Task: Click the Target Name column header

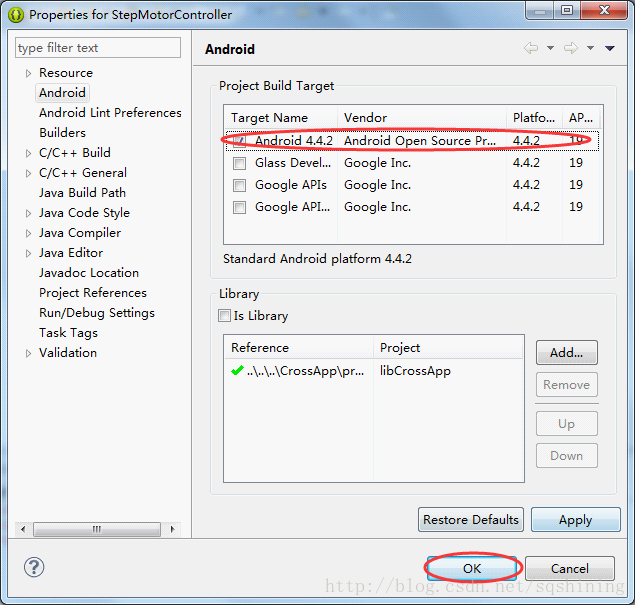Action: click(281, 118)
